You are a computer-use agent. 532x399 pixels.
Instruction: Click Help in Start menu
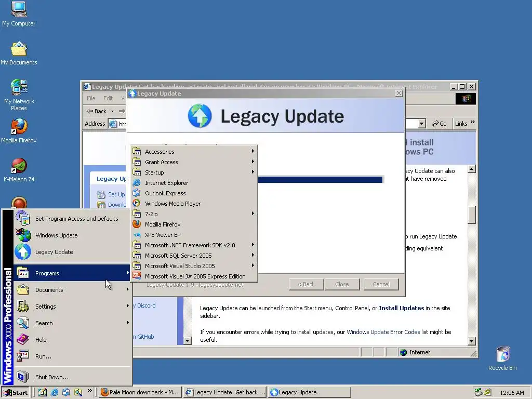coord(72,340)
